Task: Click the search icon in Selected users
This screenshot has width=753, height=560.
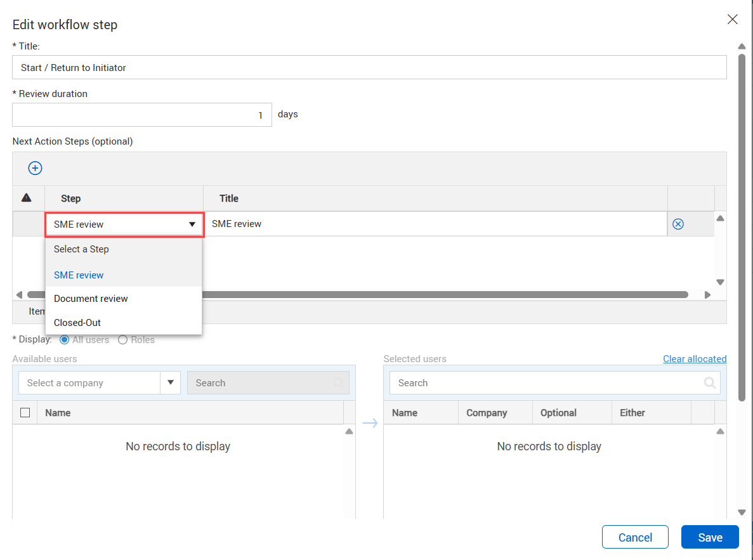Action: (x=709, y=383)
